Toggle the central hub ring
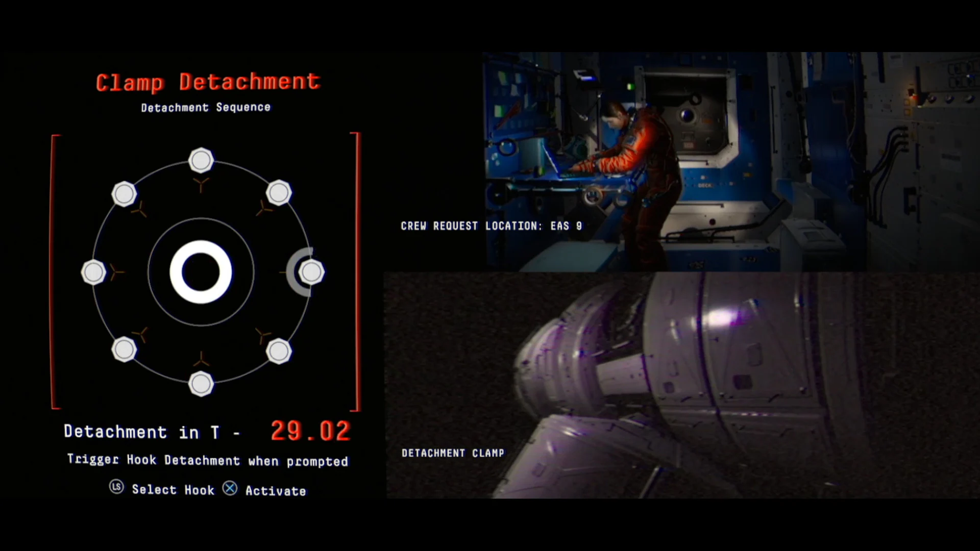980x551 pixels. (201, 273)
